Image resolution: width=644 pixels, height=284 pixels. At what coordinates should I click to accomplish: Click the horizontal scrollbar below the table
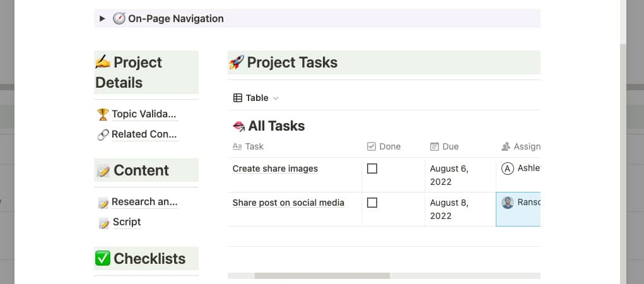(322, 276)
